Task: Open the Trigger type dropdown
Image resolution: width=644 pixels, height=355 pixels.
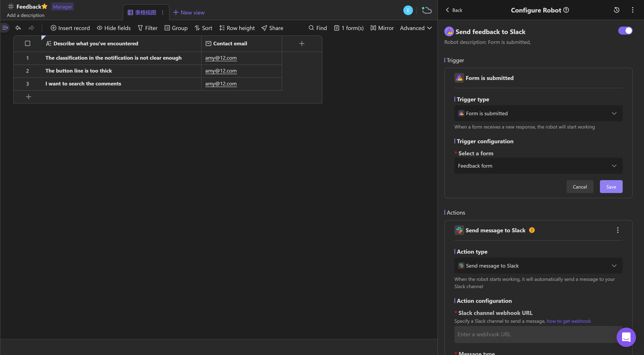Action: [x=538, y=113]
